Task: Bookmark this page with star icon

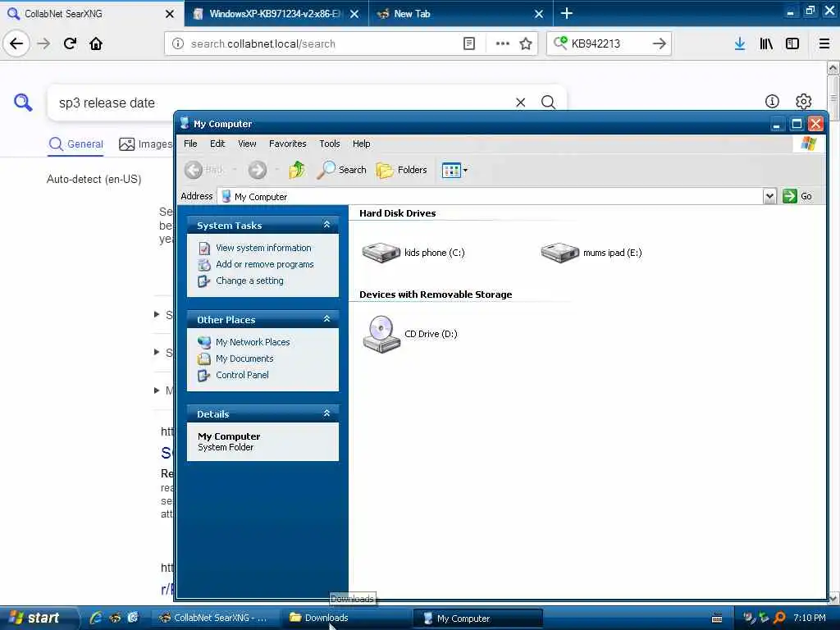Action: click(x=526, y=43)
